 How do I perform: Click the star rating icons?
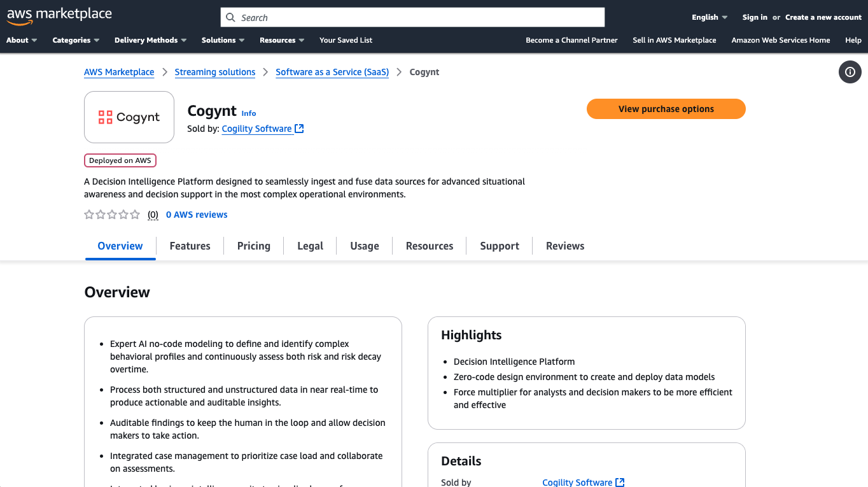pyautogui.click(x=112, y=215)
